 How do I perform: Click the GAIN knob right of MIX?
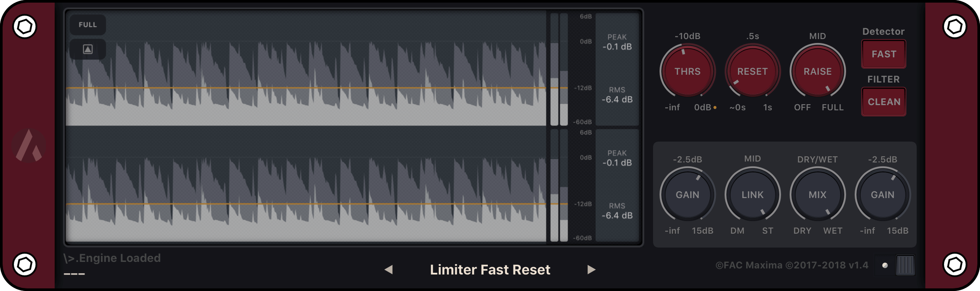[x=882, y=195]
